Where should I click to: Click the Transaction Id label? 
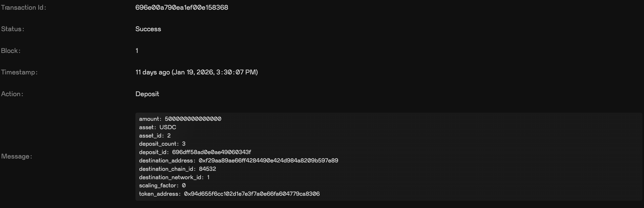(x=24, y=7)
